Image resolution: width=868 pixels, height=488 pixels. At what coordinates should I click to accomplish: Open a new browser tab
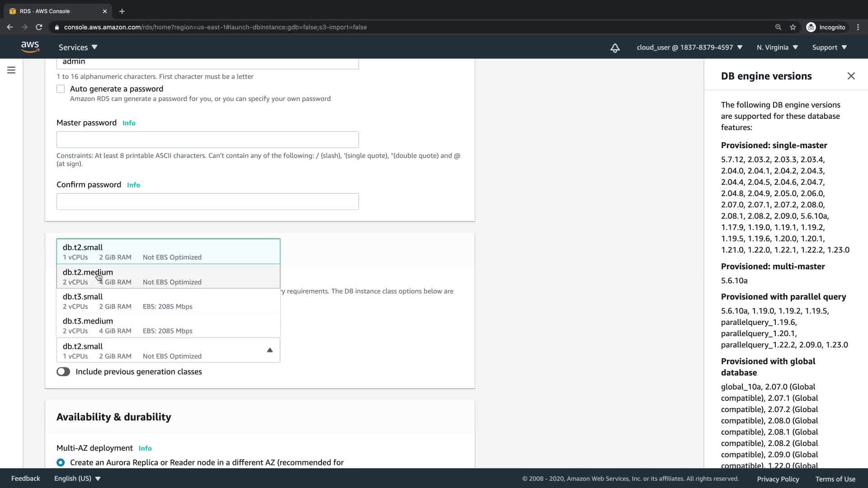122,11
